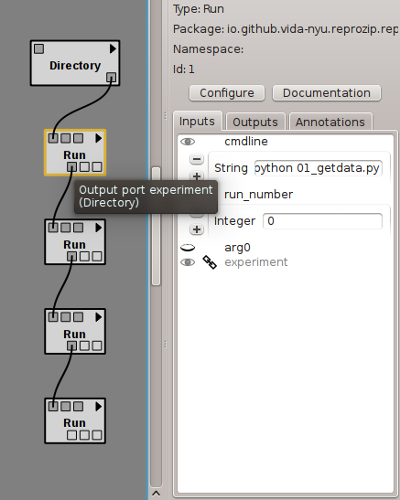Viewport: 400px width, 500px height.
Task: Click second input port of highlighted Run module
Action: point(66,138)
